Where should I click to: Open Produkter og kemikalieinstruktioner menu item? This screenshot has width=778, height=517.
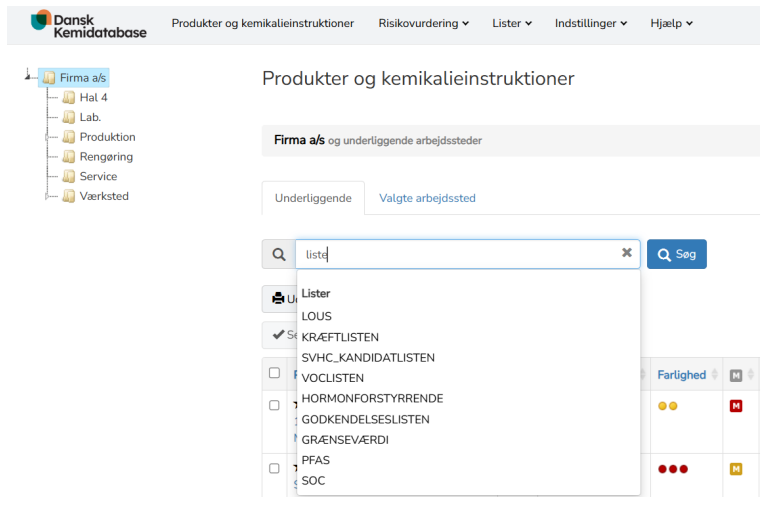pos(262,23)
